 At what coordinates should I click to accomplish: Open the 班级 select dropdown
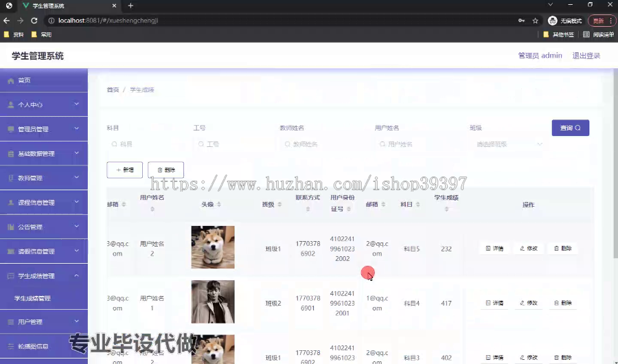pyautogui.click(x=508, y=144)
